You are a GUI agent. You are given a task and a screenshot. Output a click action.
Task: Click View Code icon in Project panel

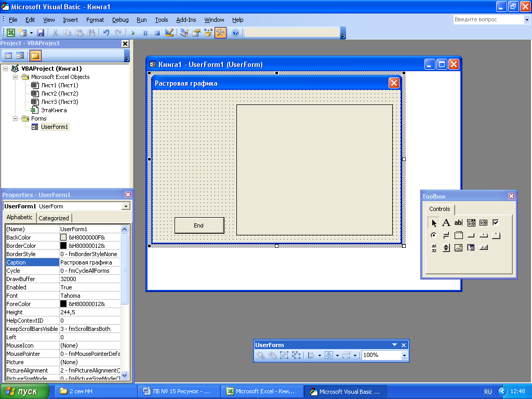(x=8, y=55)
